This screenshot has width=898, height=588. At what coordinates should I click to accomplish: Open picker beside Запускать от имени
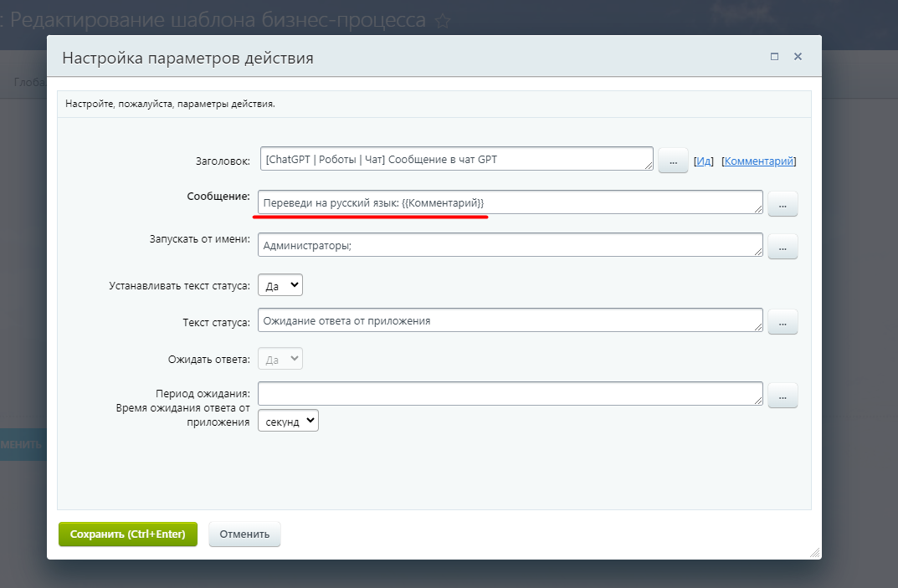tap(783, 246)
